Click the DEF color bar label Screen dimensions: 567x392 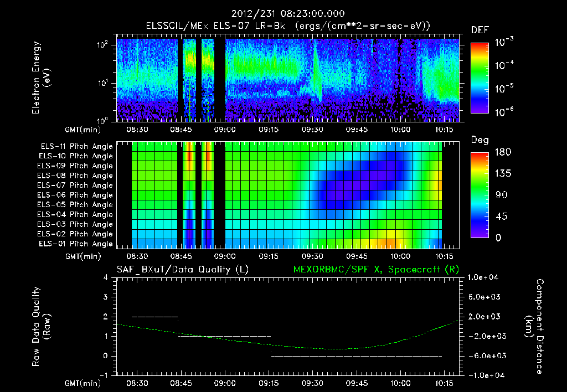pos(480,30)
